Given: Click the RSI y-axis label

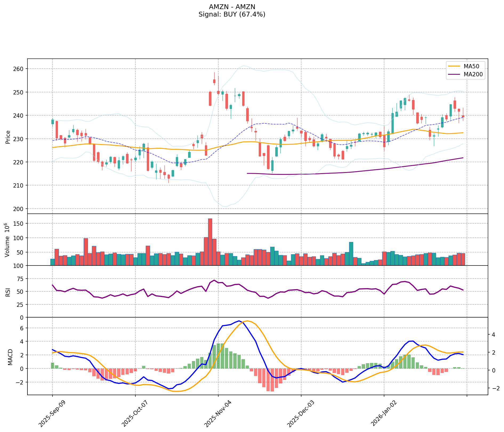Looking at the screenshot, I should [x=8, y=292].
